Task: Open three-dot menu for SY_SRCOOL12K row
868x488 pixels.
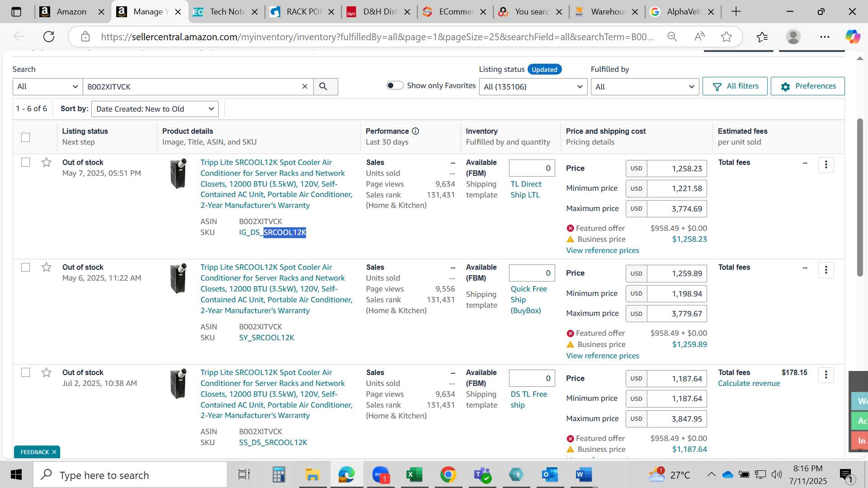Action: [826, 270]
